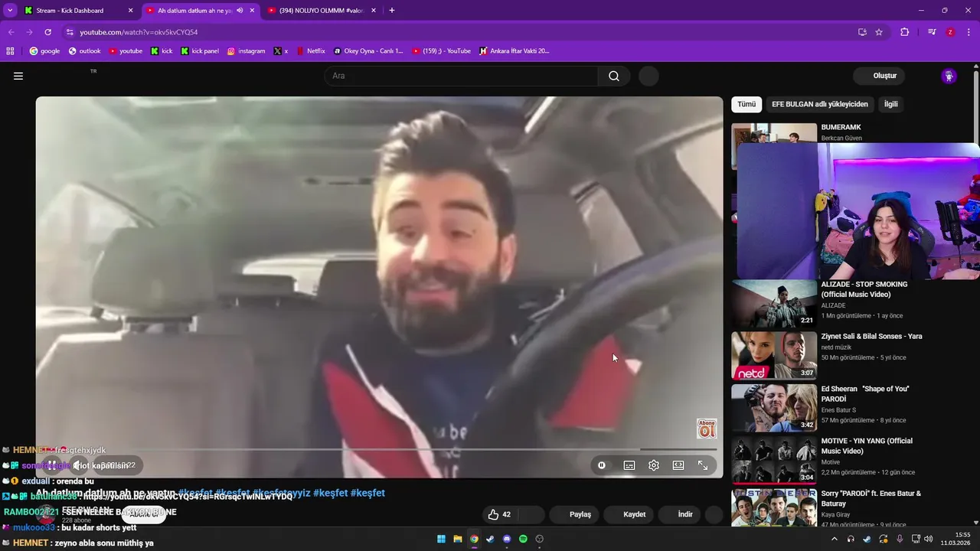Image resolution: width=980 pixels, height=551 pixels.
Task: Click the voice search microphone circle
Action: click(x=648, y=76)
